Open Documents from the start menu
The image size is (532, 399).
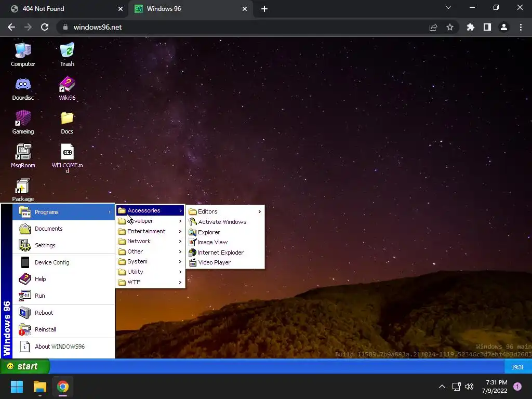tap(64, 229)
